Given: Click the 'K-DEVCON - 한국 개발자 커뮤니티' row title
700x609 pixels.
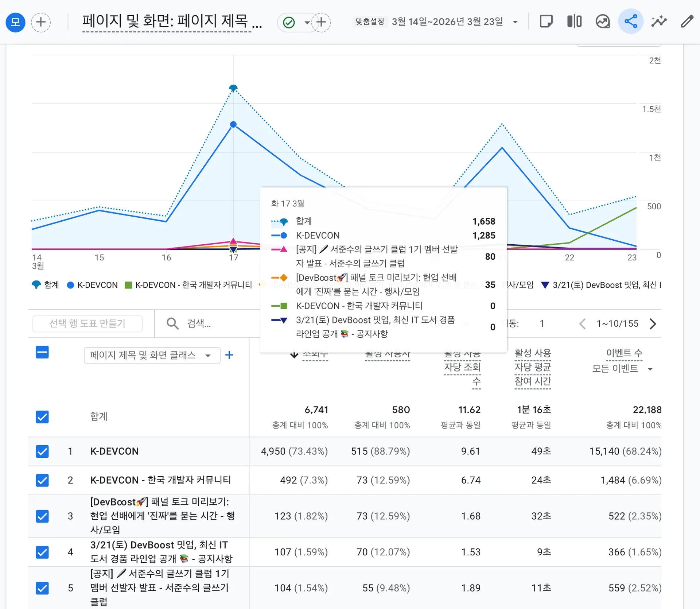Looking at the screenshot, I should click(x=161, y=480).
